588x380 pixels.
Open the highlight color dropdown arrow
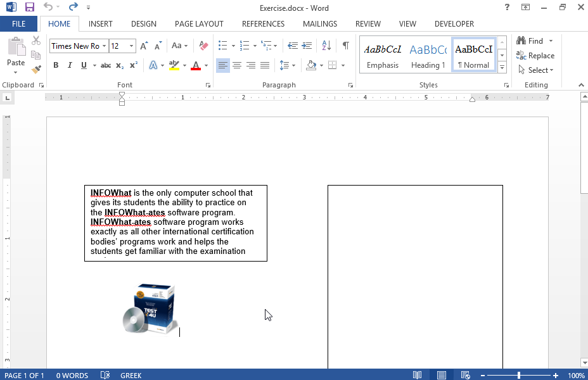tap(184, 66)
